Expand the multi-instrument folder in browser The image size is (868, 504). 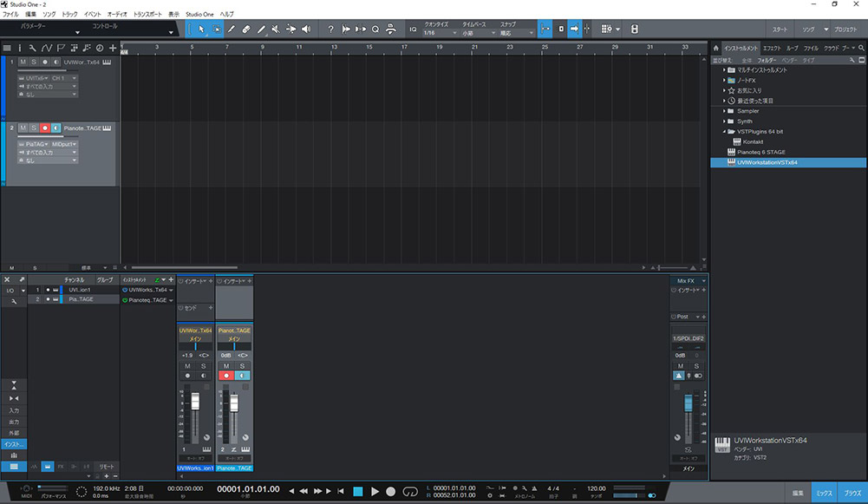(x=724, y=70)
